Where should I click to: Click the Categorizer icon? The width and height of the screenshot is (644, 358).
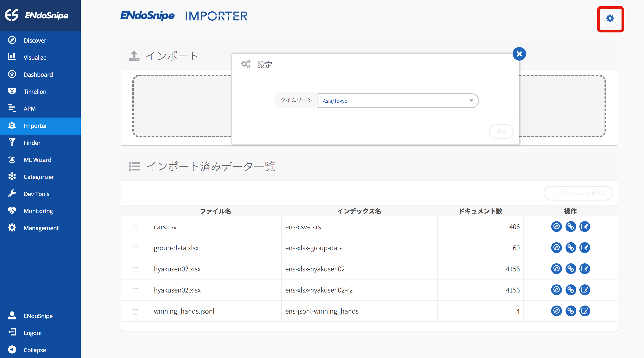click(x=12, y=177)
